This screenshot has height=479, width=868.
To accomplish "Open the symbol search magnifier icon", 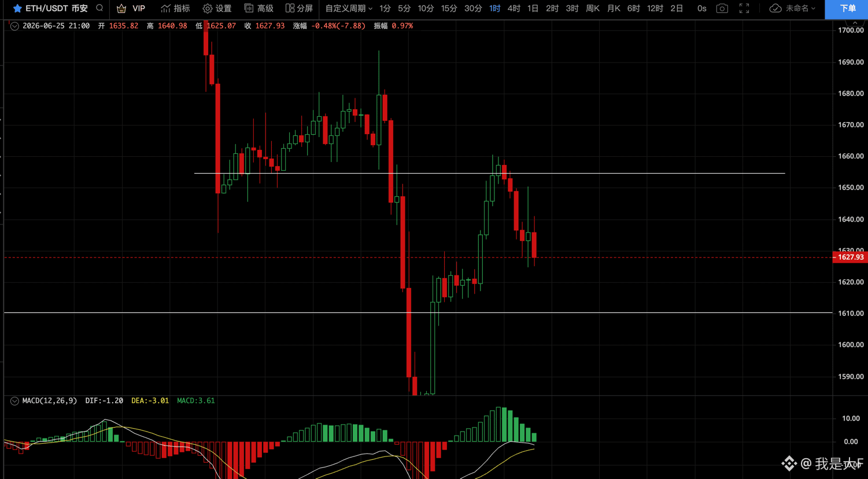I will 99,8.
